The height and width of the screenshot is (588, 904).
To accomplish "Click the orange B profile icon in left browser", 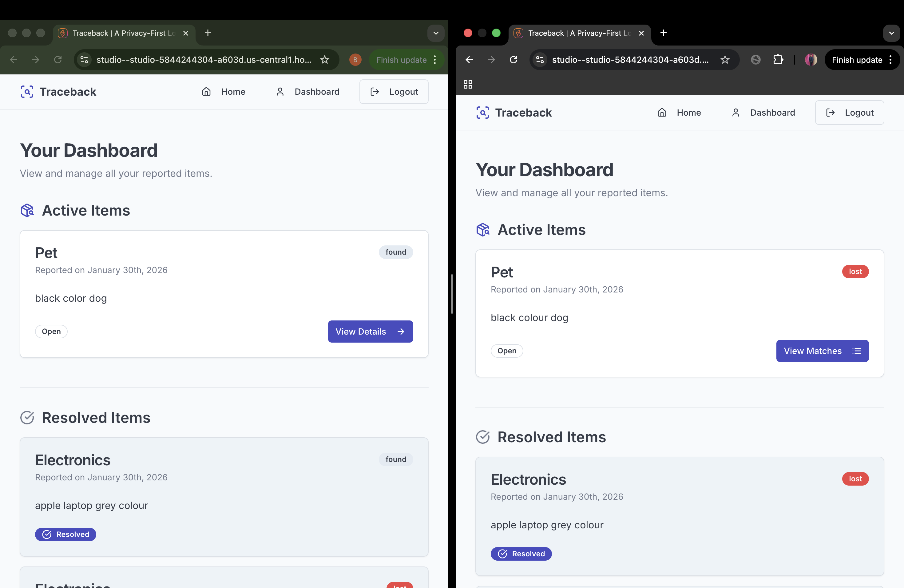I will click(355, 60).
